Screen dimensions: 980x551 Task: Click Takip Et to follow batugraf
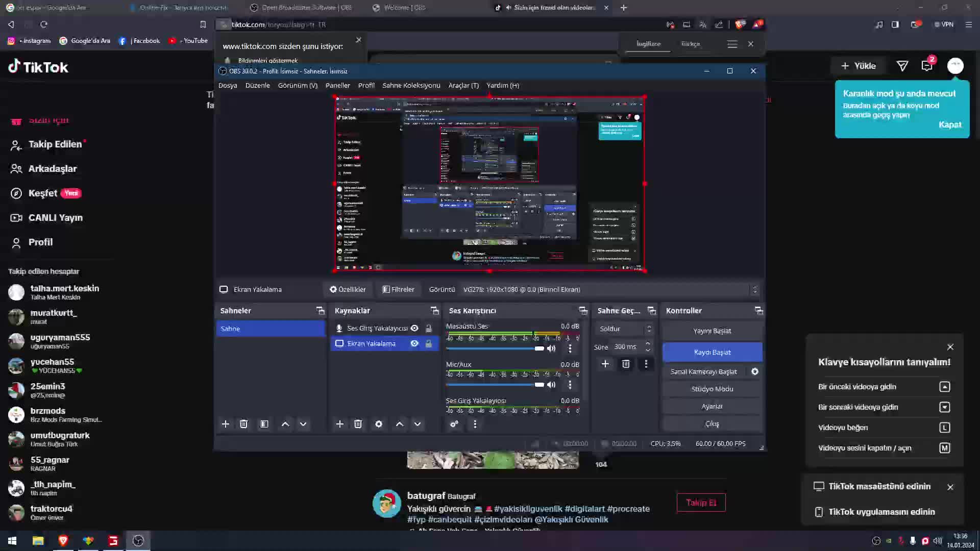point(701,503)
